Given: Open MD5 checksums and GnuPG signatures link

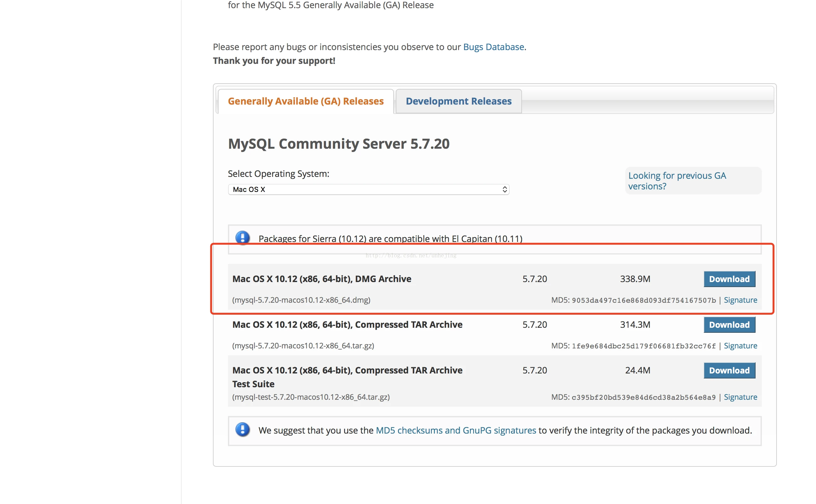Looking at the screenshot, I should 456,430.
